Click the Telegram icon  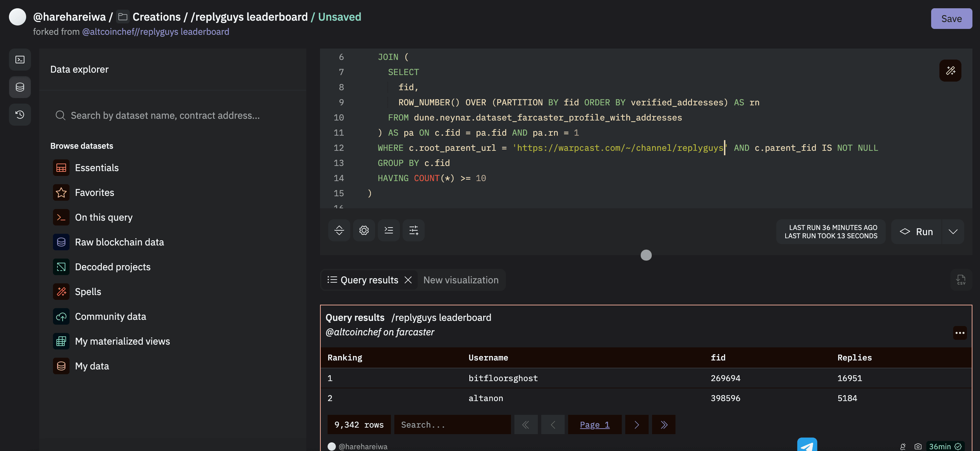[x=807, y=444]
